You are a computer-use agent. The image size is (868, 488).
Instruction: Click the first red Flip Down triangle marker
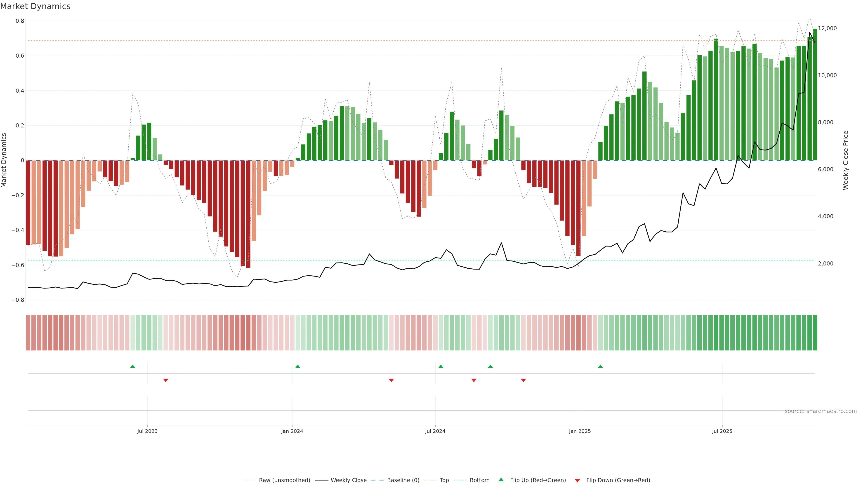165,380
